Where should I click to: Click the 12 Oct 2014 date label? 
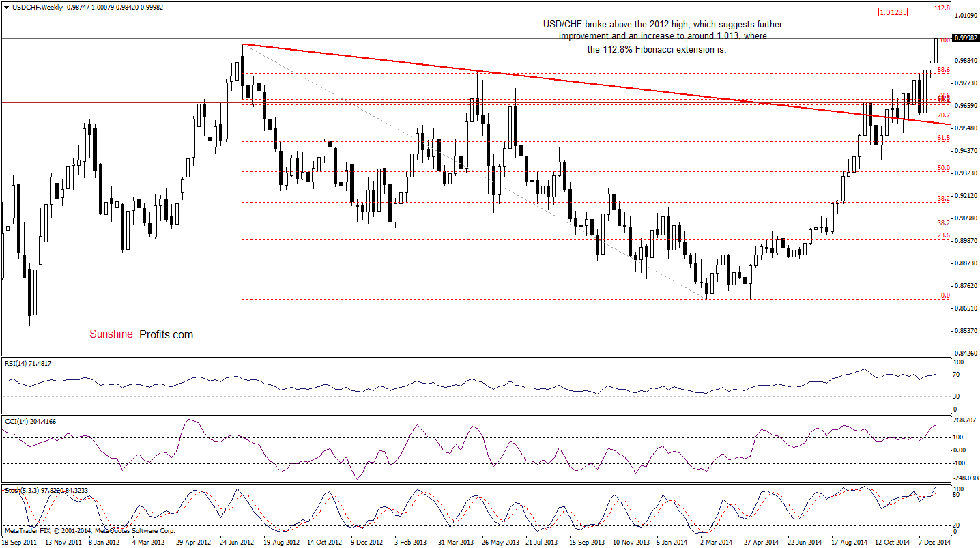click(x=892, y=542)
